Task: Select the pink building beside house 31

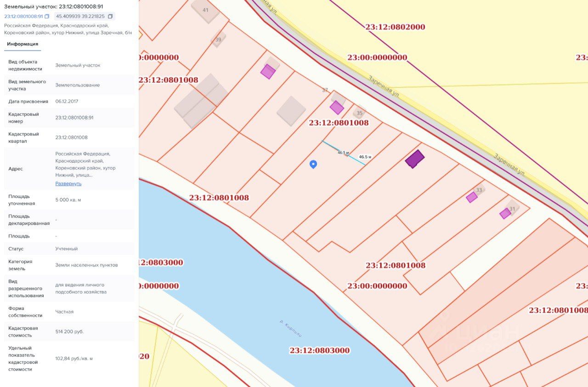Action: pyautogui.click(x=505, y=213)
